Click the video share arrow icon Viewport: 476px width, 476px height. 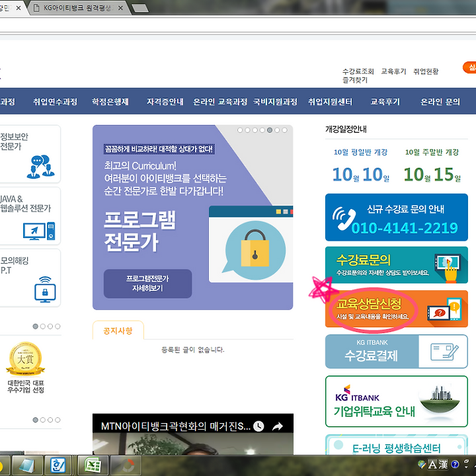[x=278, y=426]
